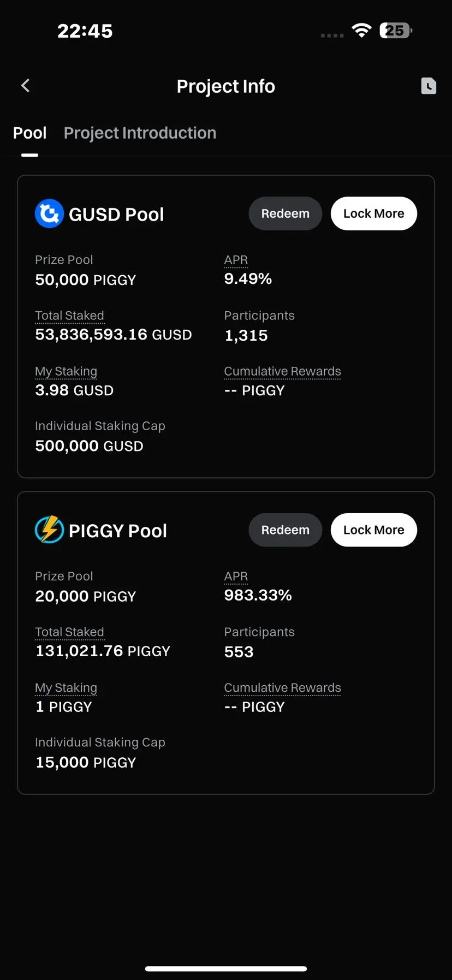Tap My Staking label in GUSD Pool

66,371
